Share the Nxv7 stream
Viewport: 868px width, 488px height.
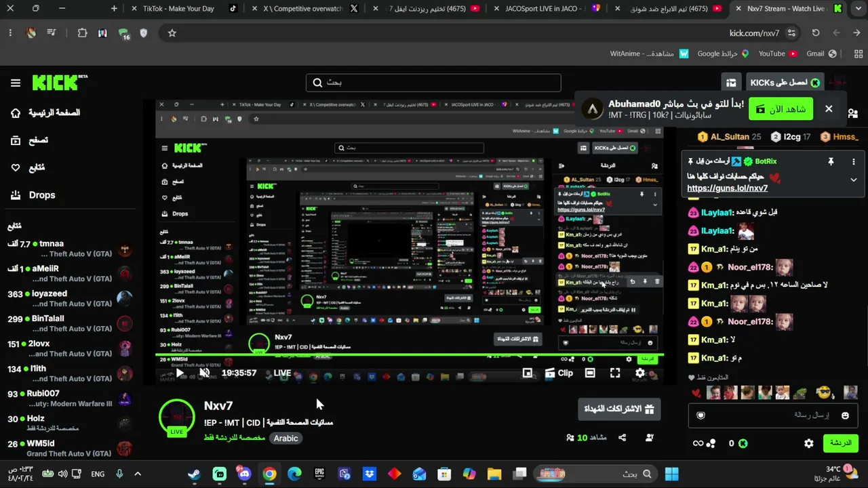[x=623, y=438]
